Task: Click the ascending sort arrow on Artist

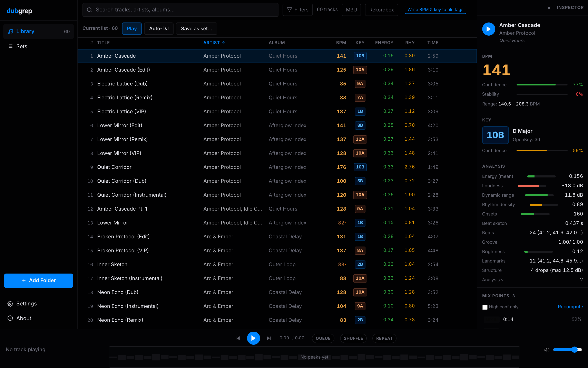Action: click(224, 43)
